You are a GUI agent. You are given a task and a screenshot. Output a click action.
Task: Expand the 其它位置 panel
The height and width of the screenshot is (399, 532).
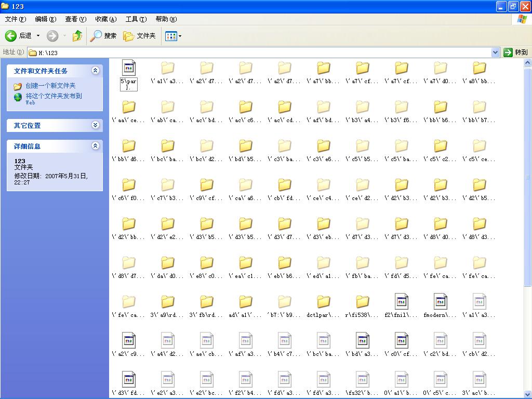pos(95,125)
